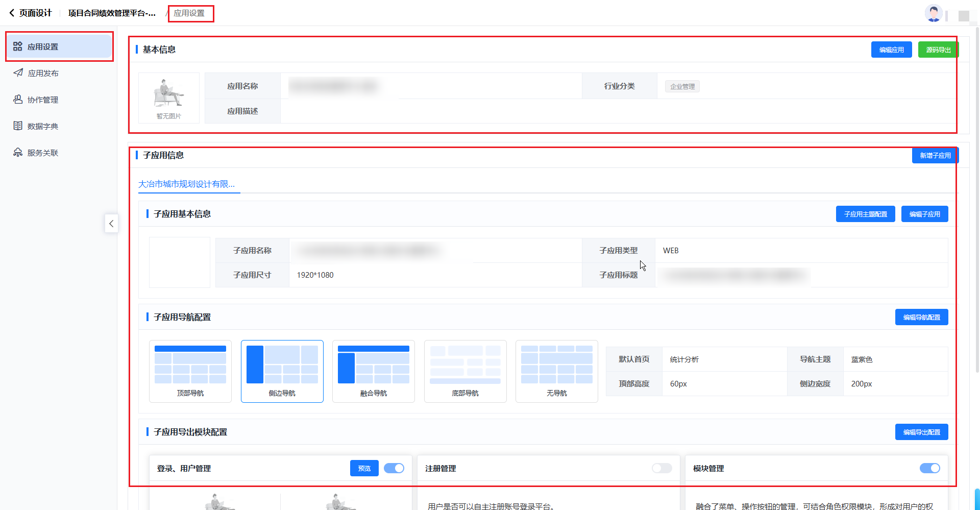Open the 大冶市城市规划设计有限 sub-app tab
The width and height of the screenshot is (980, 510).
pyautogui.click(x=187, y=184)
